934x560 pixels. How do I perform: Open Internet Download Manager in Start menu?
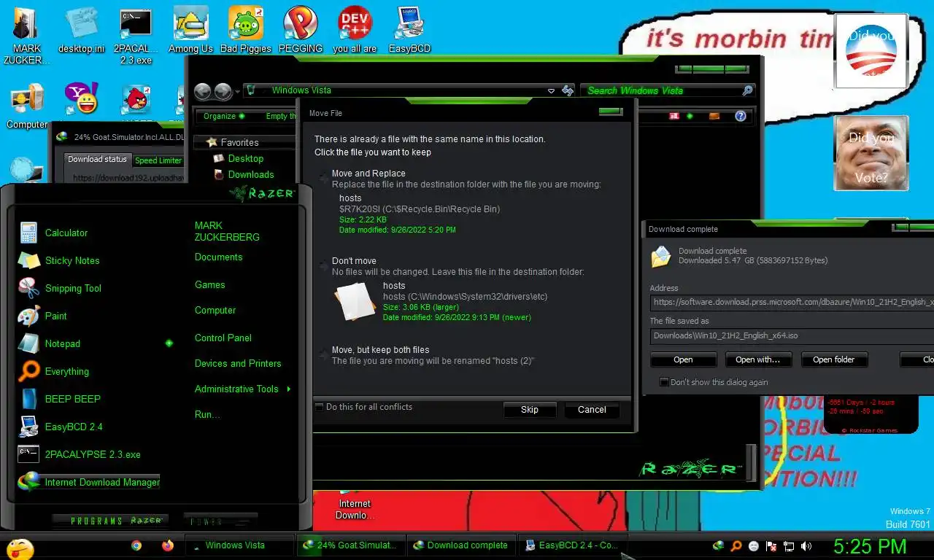(89, 482)
